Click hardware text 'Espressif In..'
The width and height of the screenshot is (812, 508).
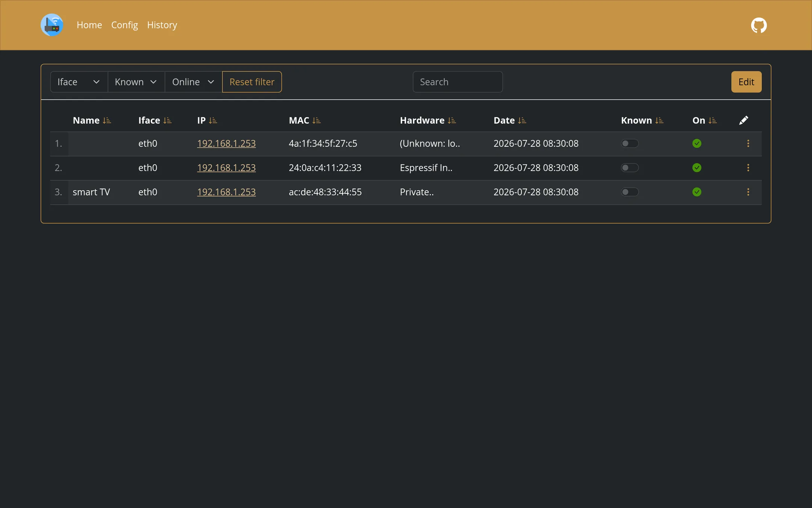tap(426, 167)
